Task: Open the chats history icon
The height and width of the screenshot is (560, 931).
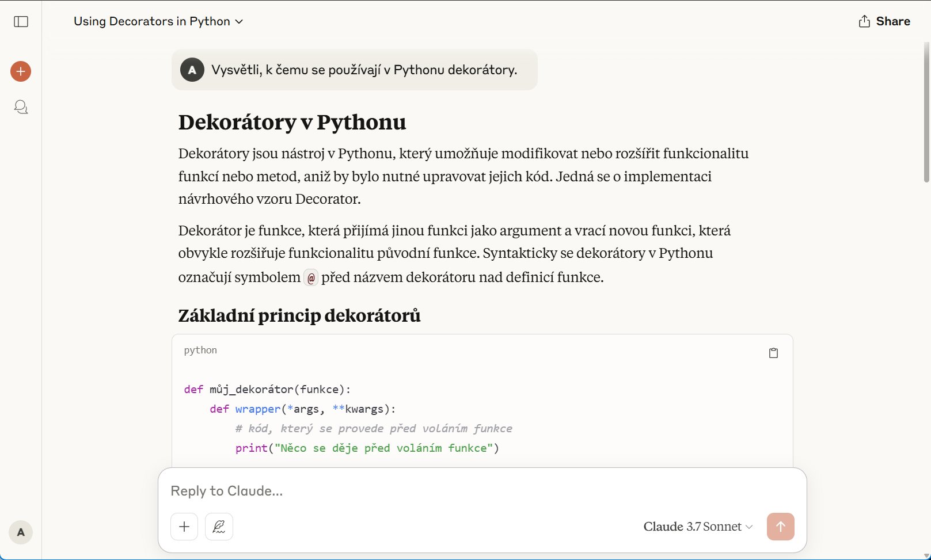Action: click(21, 107)
